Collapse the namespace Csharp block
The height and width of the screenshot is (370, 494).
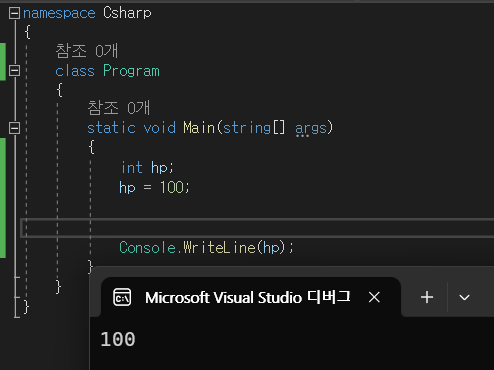(14, 13)
